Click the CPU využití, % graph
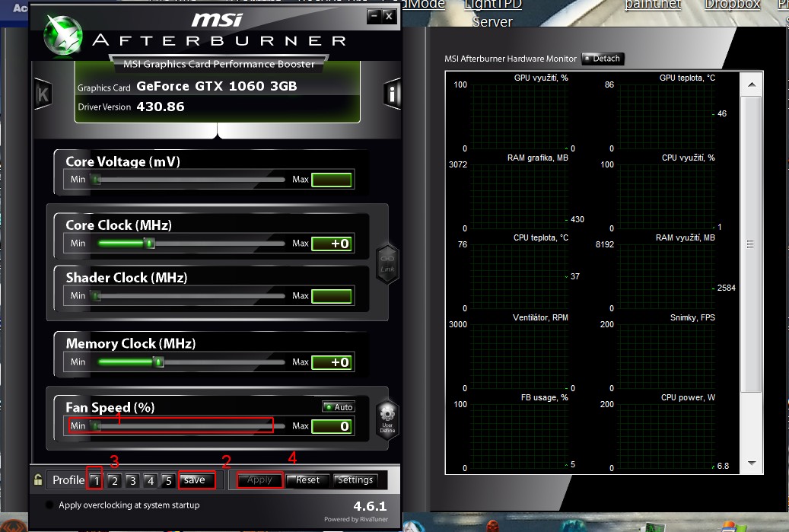The height and width of the screenshot is (532, 789). (x=667, y=196)
